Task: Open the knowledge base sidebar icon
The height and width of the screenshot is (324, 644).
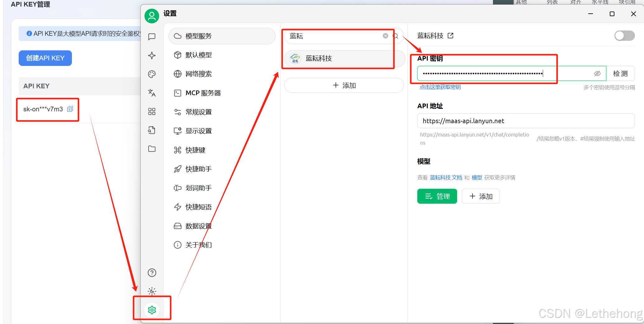Action: point(152,130)
